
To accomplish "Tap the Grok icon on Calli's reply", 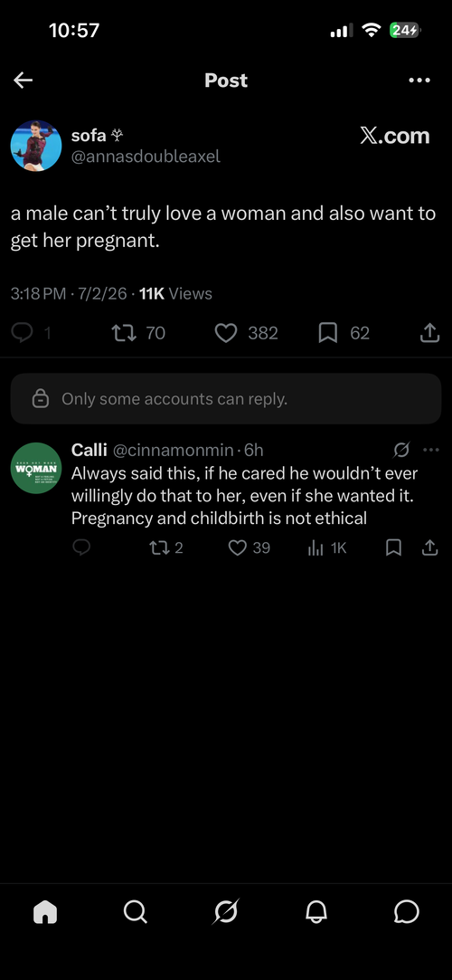I will coord(402,450).
